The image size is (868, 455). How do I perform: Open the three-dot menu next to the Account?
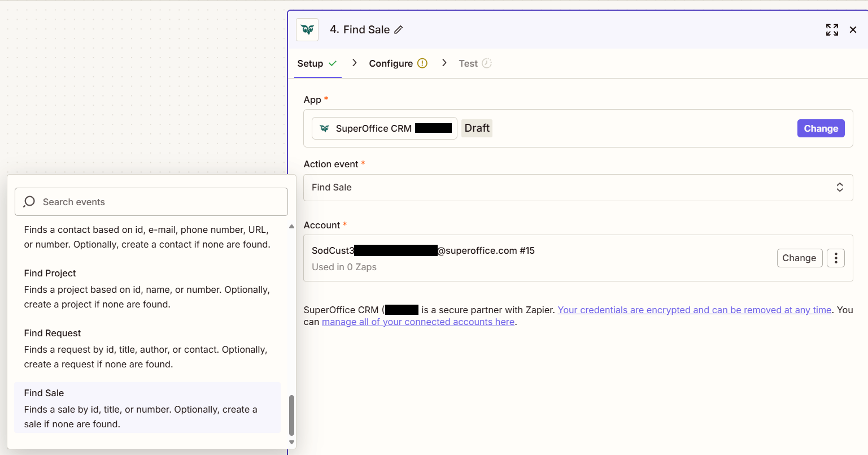tap(836, 258)
